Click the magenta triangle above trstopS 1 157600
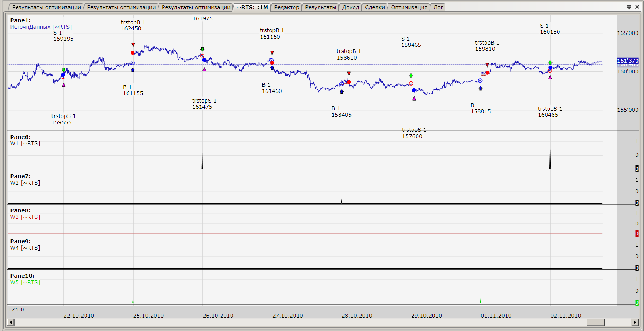 click(x=414, y=99)
